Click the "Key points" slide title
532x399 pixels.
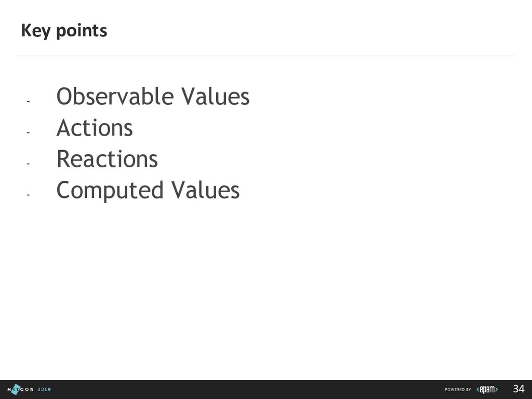tap(64, 31)
